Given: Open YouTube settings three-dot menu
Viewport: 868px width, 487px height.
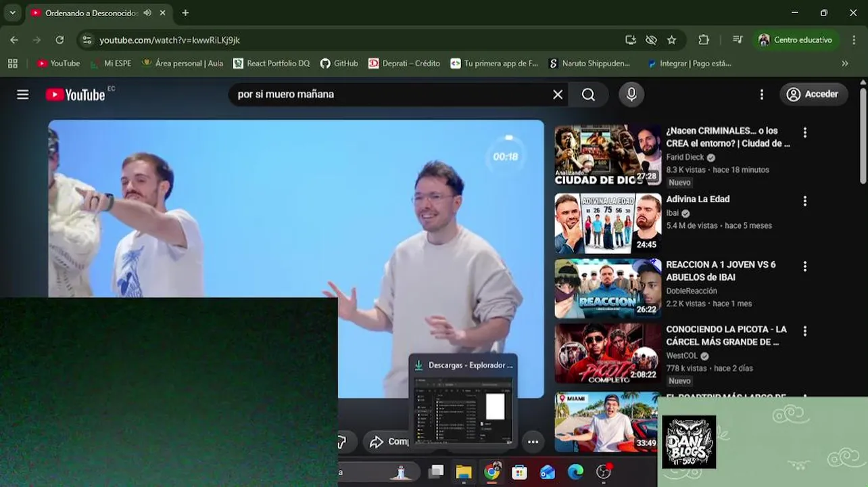Looking at the screenshot, I should (762, 95).
